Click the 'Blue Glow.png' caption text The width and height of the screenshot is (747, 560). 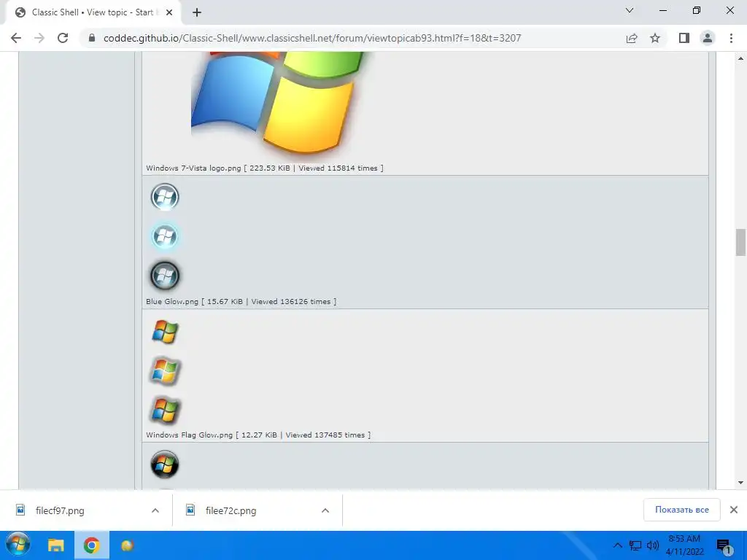tap(172, 301)
